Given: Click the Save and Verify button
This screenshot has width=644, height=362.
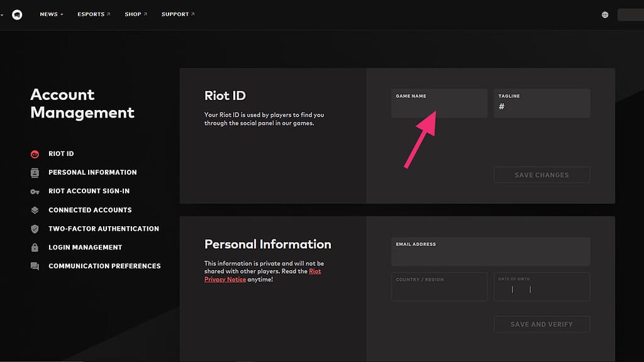Looking at the screenshot, I should pyautogui.click(x=541, y=324).
